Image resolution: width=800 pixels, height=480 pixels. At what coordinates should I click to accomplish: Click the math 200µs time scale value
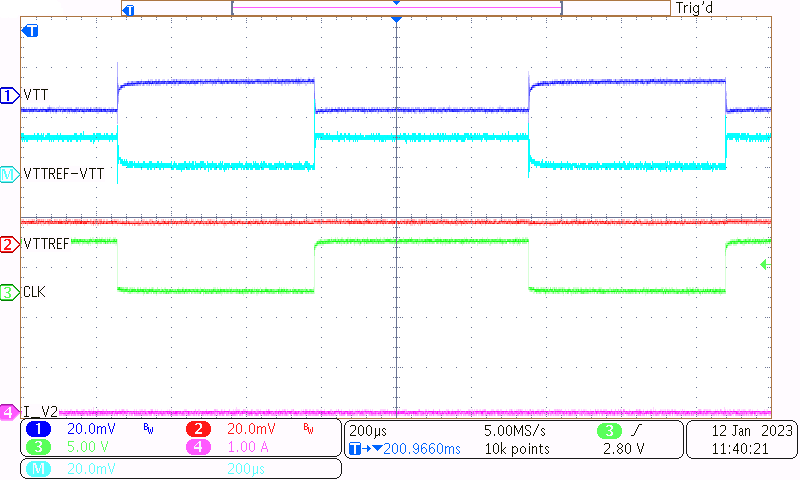click(246, 469)
